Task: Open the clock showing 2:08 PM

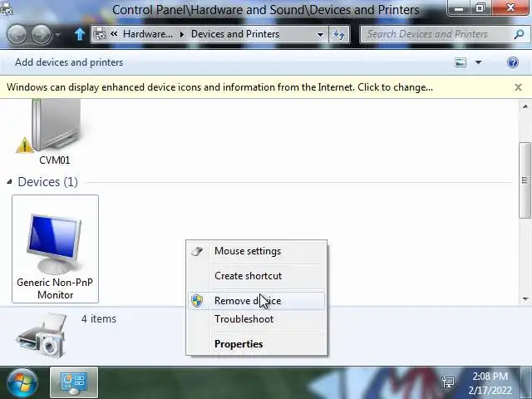Action: (x=490, y=383)
